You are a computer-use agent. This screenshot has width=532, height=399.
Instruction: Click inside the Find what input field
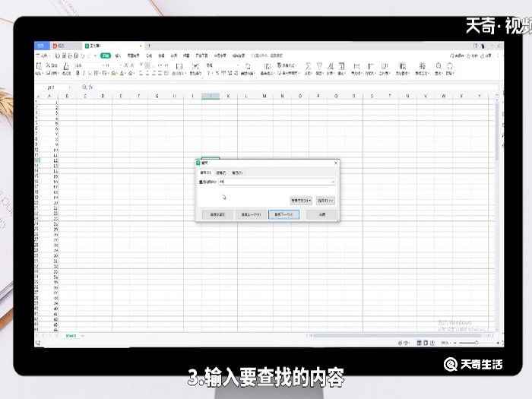(275, 182)
